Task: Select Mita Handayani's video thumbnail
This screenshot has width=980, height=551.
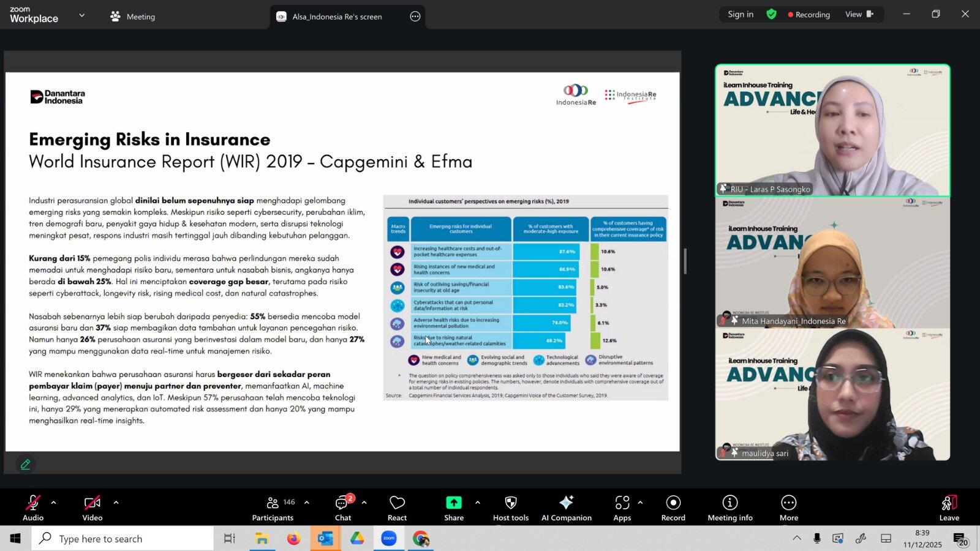Action: pyautogui.click(x=832, y=264)
